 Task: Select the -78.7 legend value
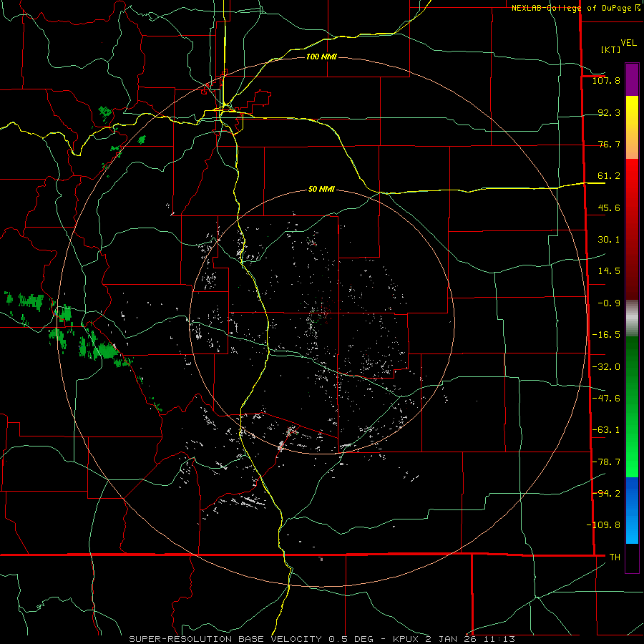[x=606, y=462]
